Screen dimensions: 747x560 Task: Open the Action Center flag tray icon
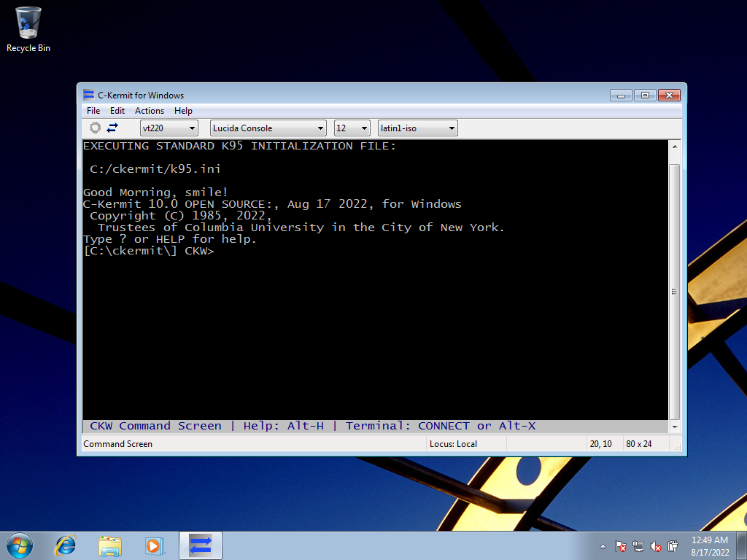point(620,546)
